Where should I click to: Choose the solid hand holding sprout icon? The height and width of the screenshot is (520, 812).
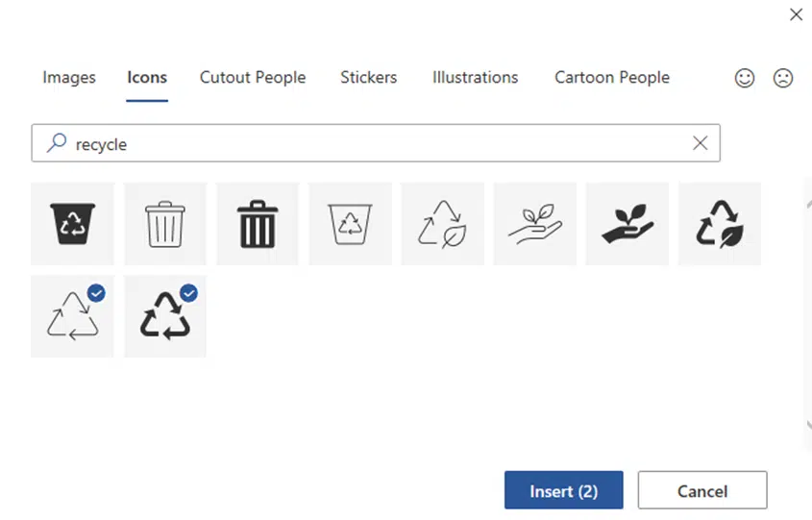click(x=627, y=224)
